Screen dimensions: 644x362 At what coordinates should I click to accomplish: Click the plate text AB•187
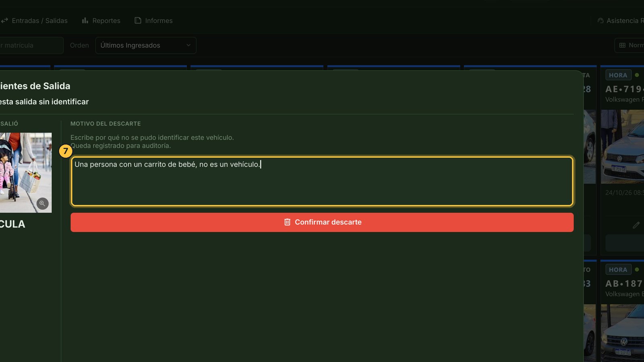624,284
